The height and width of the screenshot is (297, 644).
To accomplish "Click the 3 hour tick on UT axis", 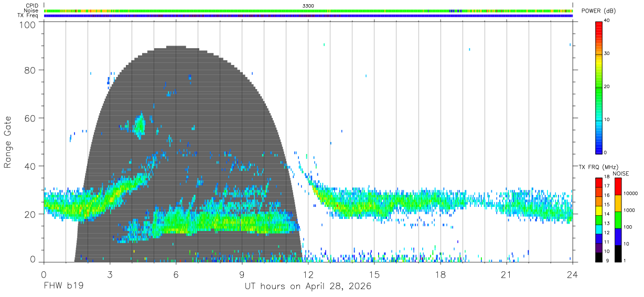I will tap(110, 274).
